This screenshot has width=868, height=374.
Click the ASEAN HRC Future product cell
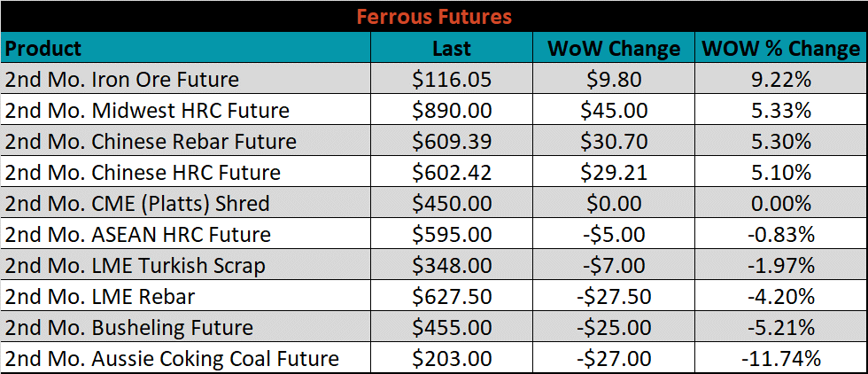pos(186,234)
